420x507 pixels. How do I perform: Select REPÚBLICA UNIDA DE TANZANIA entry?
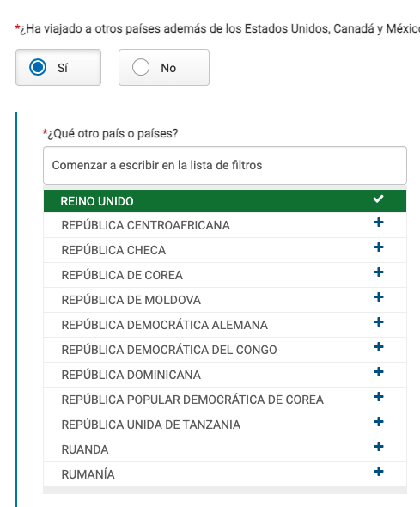coord(225,425)
